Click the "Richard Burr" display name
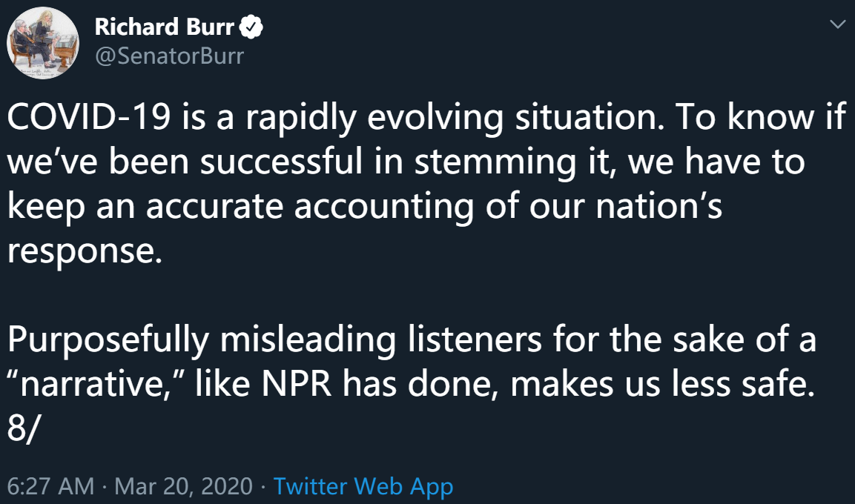 (165, 27)
